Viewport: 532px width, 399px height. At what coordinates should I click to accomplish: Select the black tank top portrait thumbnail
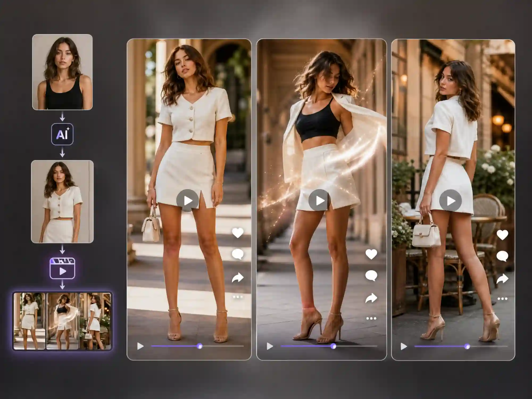[63, 72]
